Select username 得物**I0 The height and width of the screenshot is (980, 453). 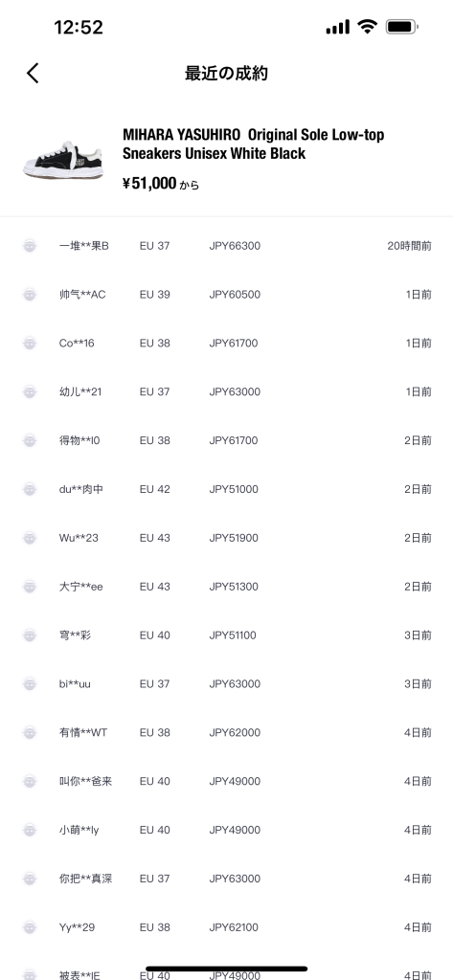[79, 440]
